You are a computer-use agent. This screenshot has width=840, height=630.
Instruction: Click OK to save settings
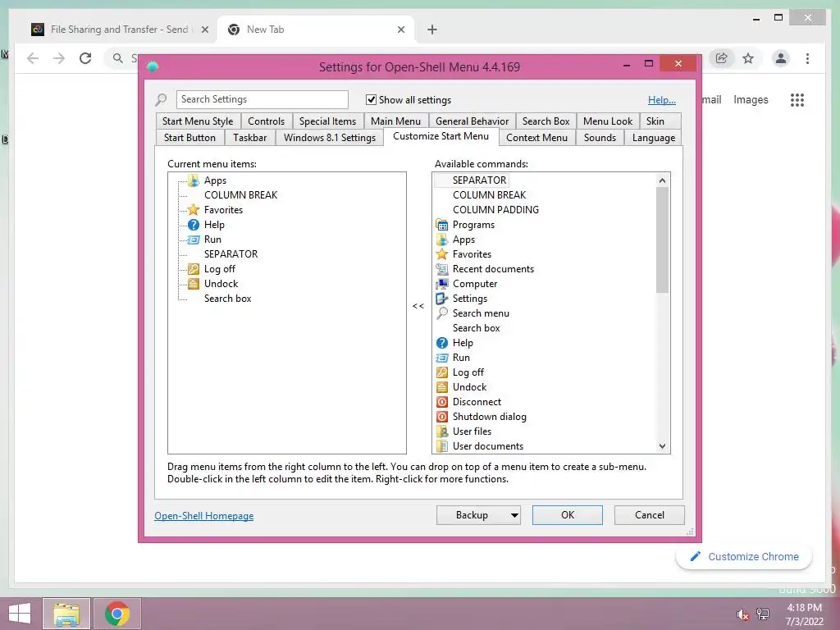(568, 515)
